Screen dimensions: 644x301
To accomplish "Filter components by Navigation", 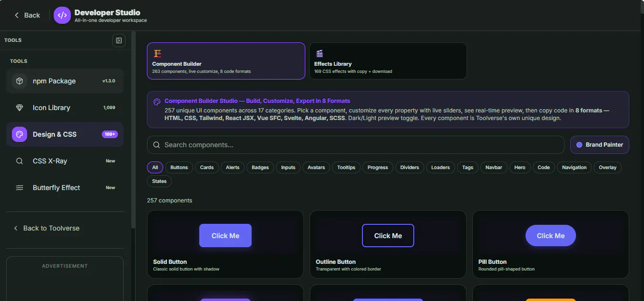I will pyautogui.click(x=574, y=168).
